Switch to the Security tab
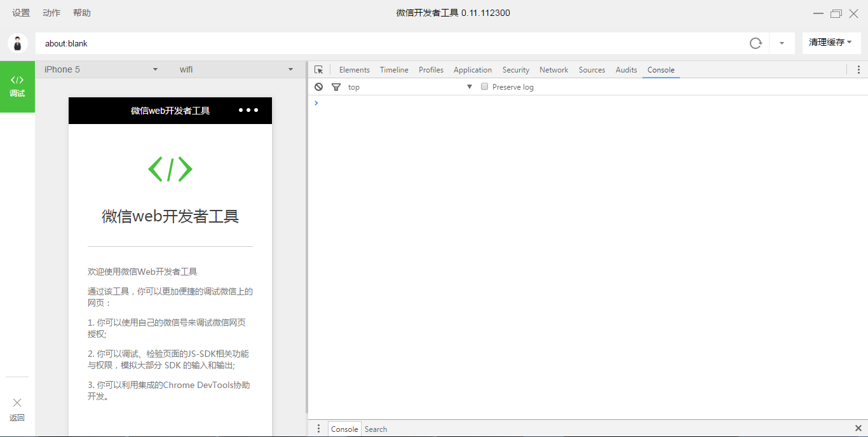This screenshot has height=437, width=868. pyautogui.click(x=516, y=70)
